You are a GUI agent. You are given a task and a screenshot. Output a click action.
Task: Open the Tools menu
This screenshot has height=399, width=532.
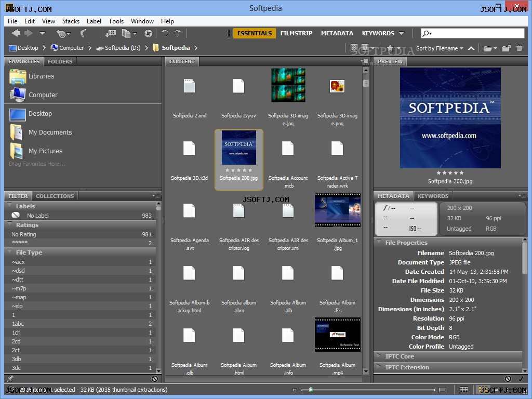click(116, 21)
